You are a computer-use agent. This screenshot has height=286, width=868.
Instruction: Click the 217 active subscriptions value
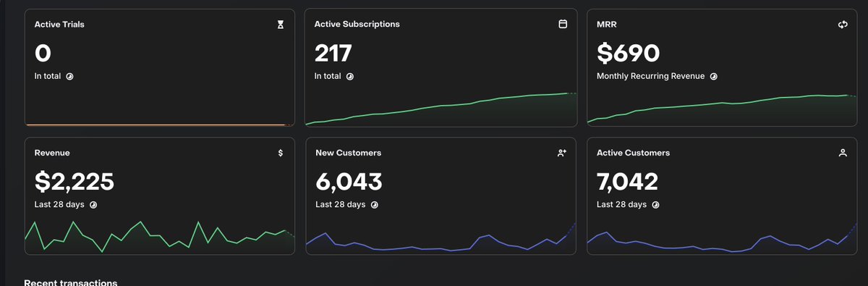tap(333, 53)
